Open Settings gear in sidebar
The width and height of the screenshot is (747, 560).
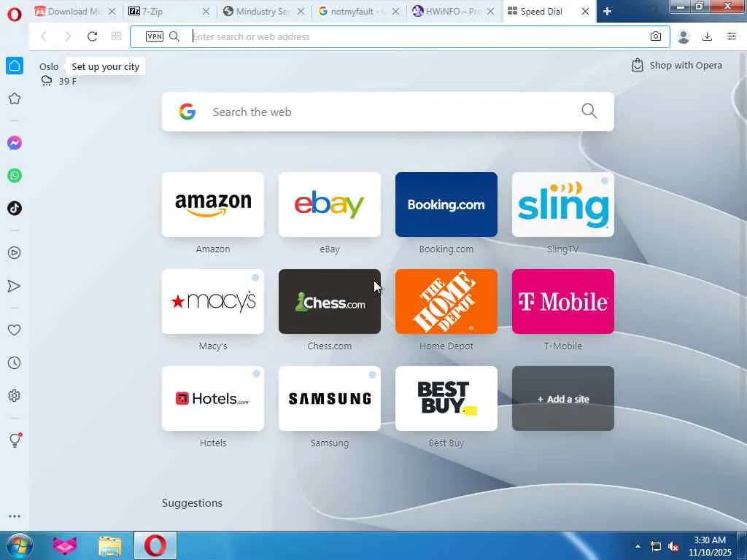click(15, 396)
